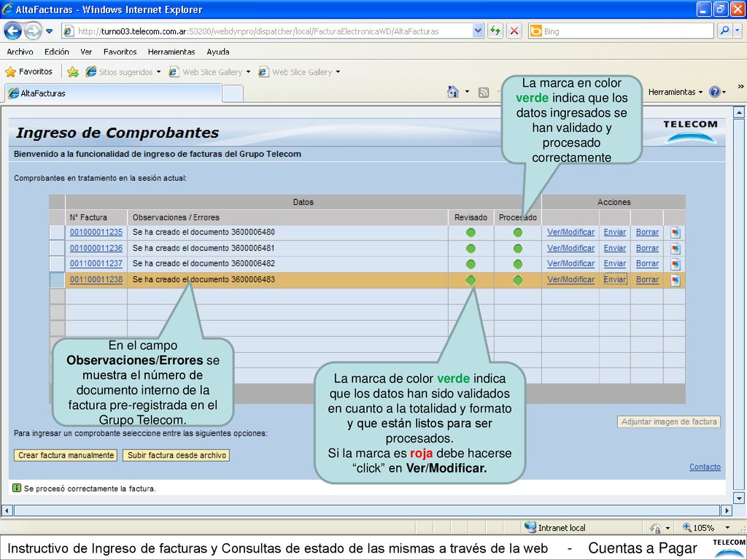Click Ver/Modificar for invoice 001000011235

tap(570, 233)
